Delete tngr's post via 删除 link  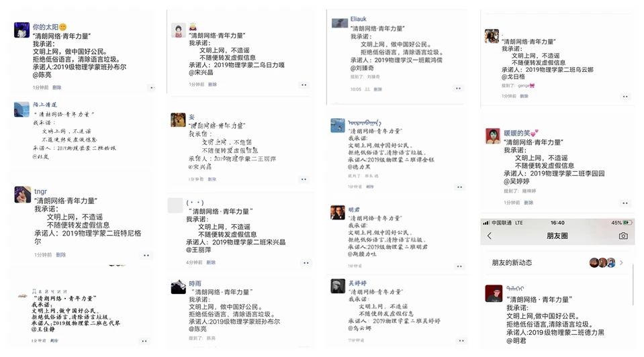[61, 255]
